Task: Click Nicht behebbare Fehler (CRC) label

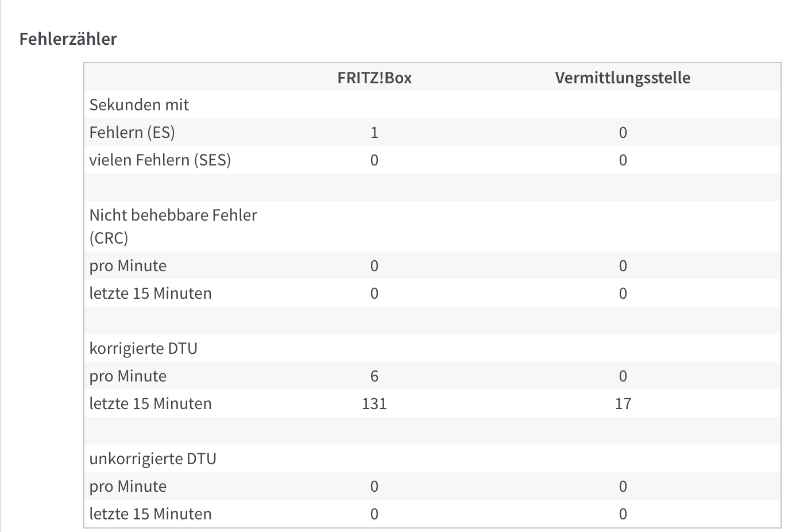Action: coord(173,226)
